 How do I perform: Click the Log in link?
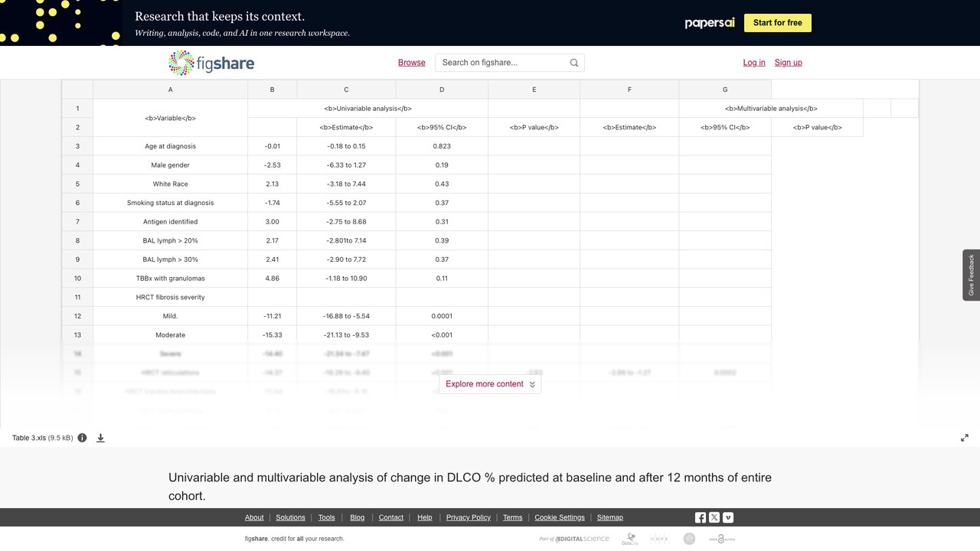tap(754, 63)
